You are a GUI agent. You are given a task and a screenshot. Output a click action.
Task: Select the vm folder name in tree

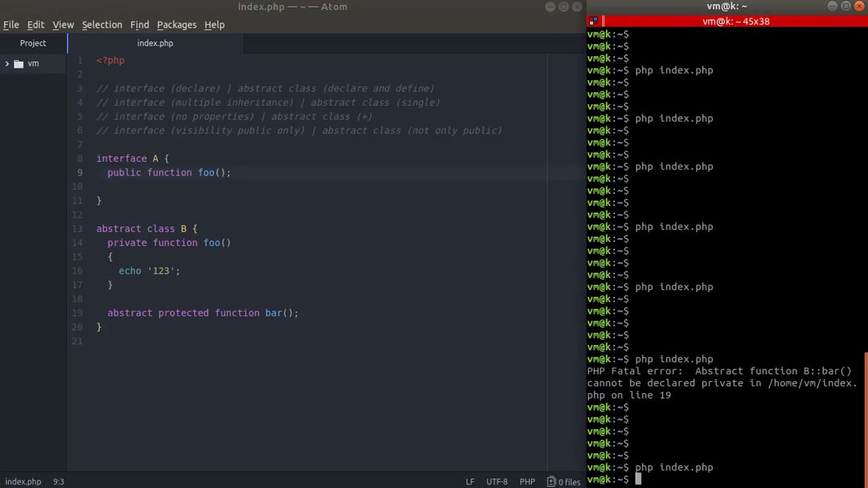[x=33, y=63]
